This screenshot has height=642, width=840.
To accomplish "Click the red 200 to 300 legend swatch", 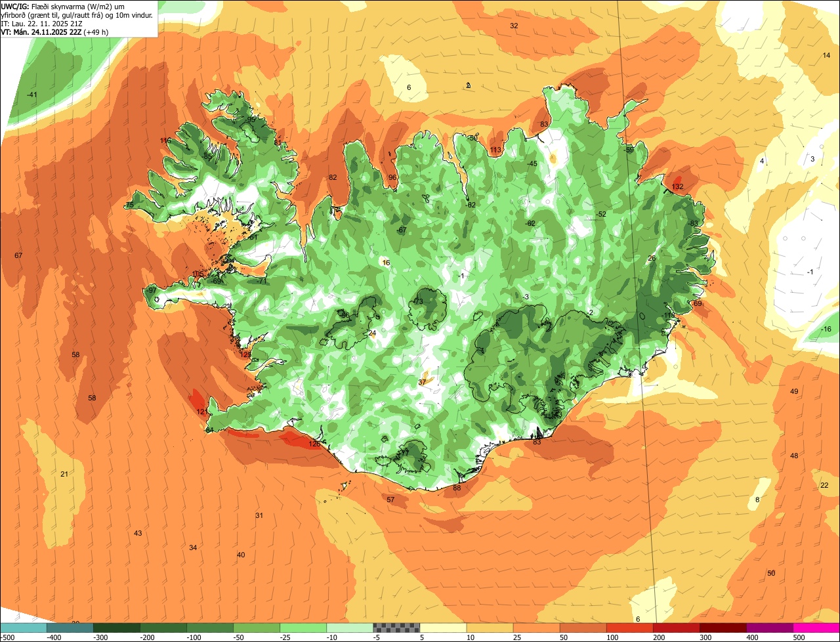I will coord(677,628).
